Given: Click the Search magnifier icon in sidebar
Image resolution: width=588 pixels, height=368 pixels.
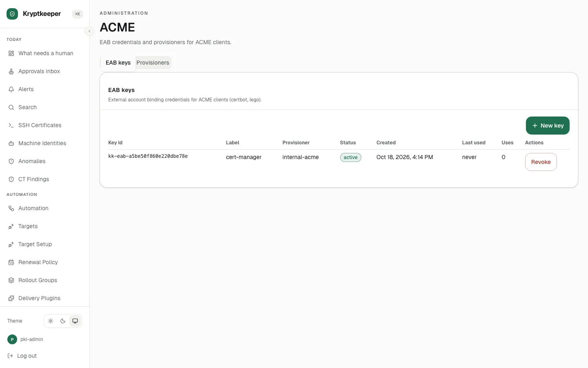Looking at the screenshot, I should [11, 108].
